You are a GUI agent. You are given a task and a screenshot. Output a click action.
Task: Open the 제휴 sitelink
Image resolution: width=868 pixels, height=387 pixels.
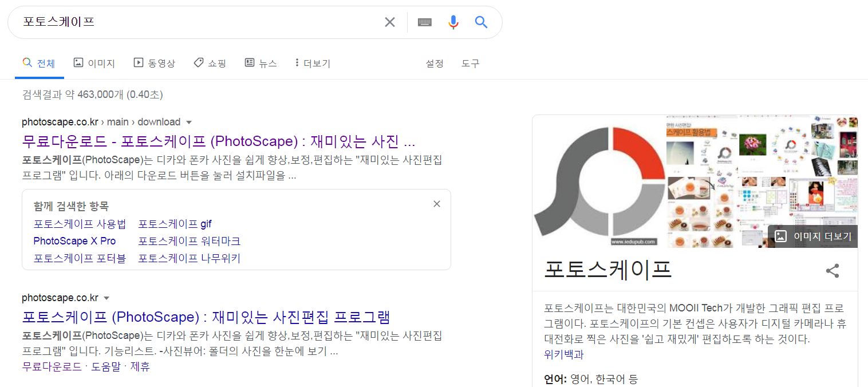click(x=140, y=367)
